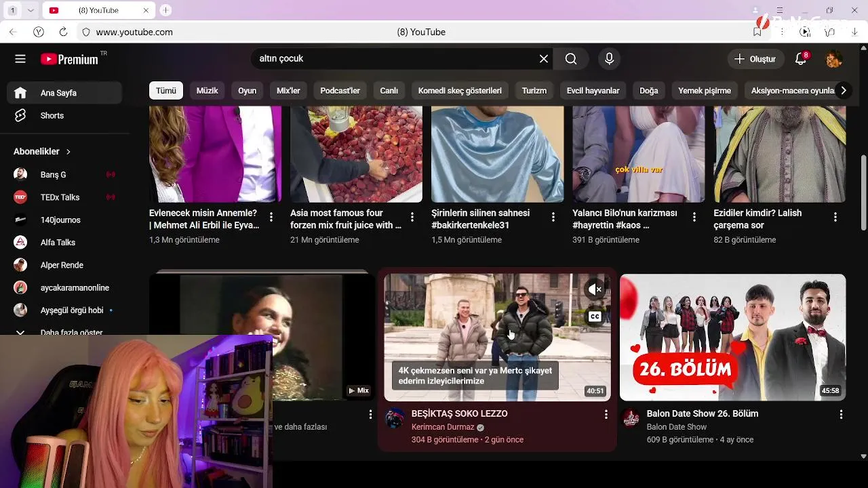Open browser downloads arrow icon
The height and width of the screenshot is (488, 868).
coord(854,32)
